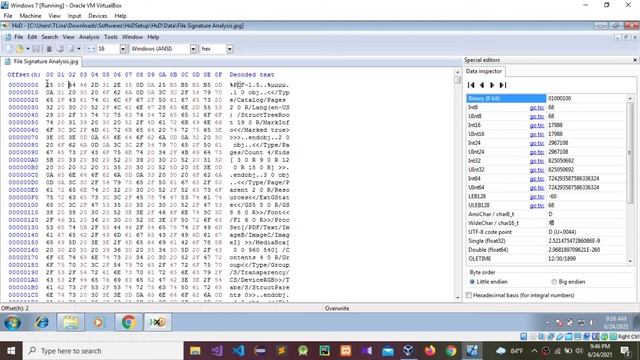Select the File Signature Analysis.jpg tab
Viewport: 640px width, 360px height.
[x=42, y=62]
